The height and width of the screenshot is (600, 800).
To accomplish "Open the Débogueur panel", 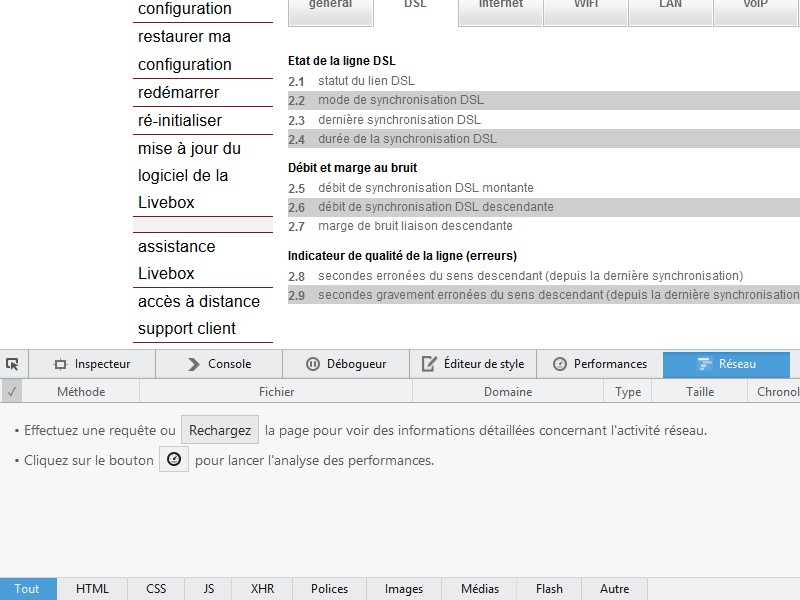I will (346, 364).
